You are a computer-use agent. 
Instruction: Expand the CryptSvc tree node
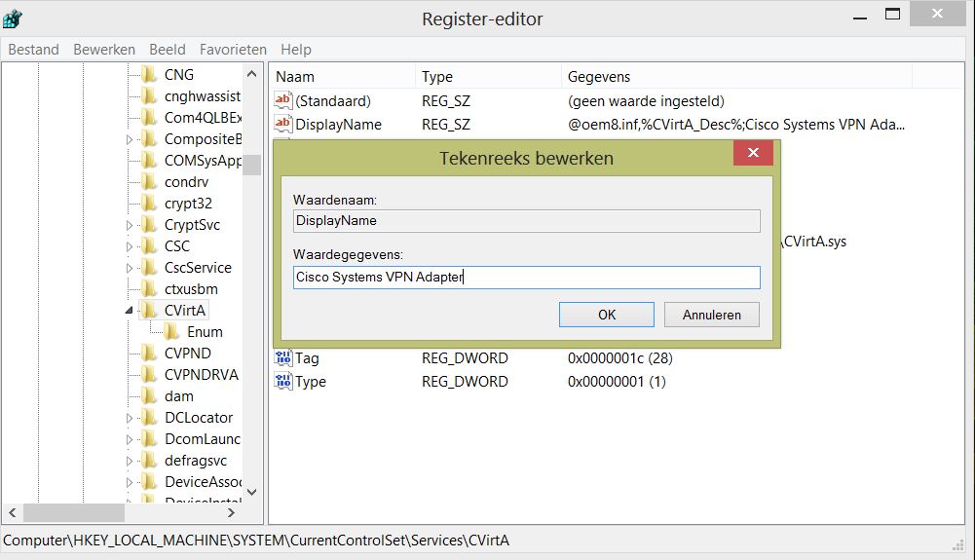click(x=130, y=225)
